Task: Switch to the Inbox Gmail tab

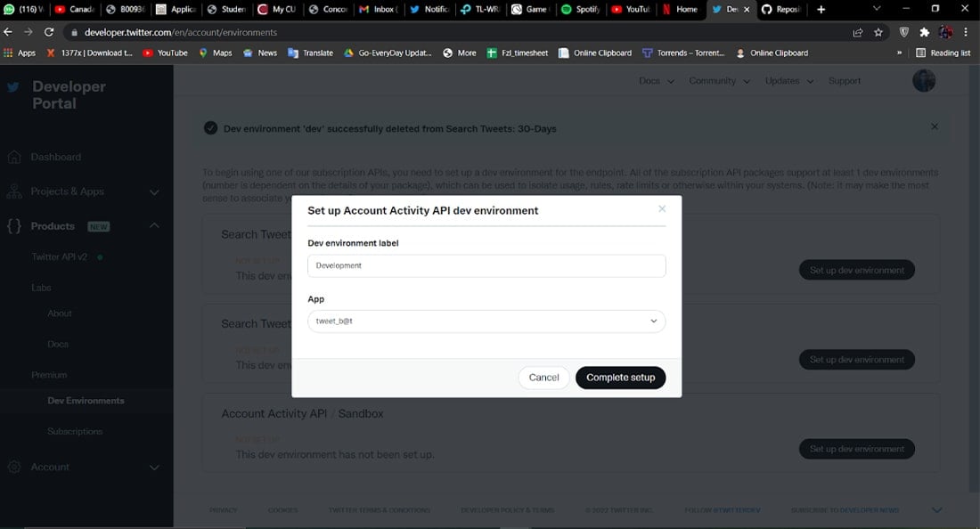Action: [379, 10]
